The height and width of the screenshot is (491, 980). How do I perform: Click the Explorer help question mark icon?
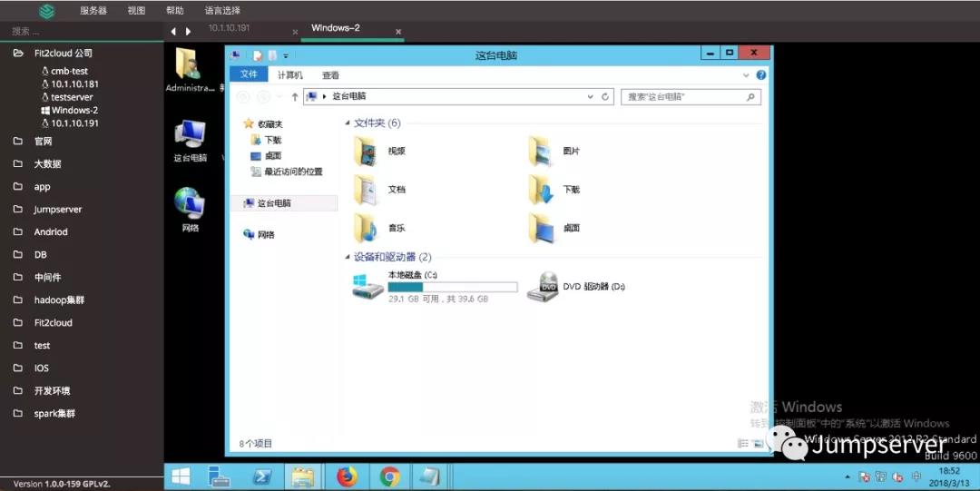tap(761, 75)
